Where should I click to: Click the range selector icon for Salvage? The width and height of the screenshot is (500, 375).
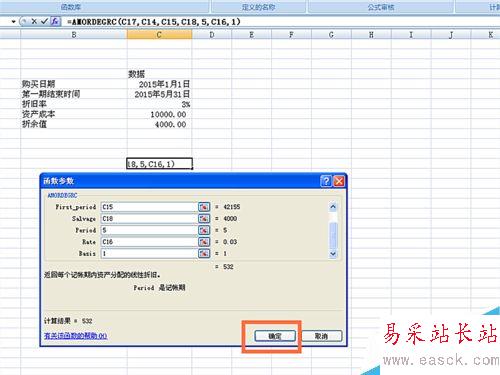point(204,219)
